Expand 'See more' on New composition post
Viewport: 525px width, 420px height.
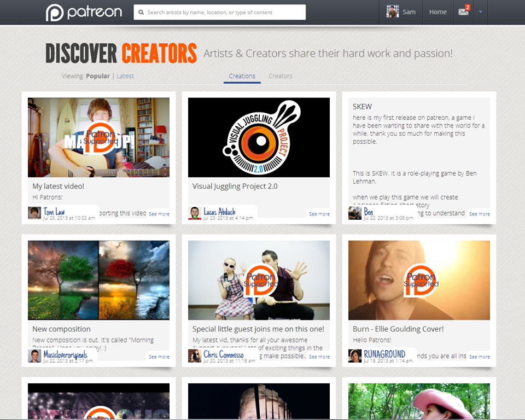click(x=159, y=357)
